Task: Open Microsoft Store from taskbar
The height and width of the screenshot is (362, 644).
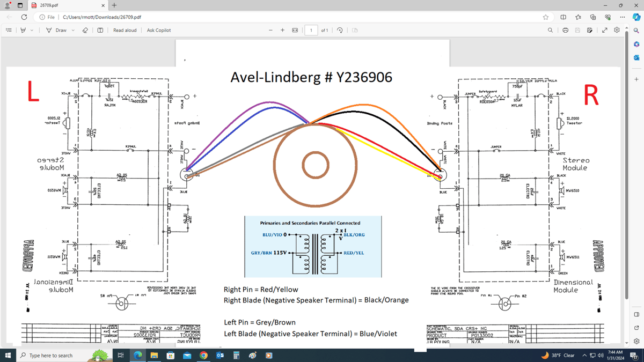Action: coord(171,356)
